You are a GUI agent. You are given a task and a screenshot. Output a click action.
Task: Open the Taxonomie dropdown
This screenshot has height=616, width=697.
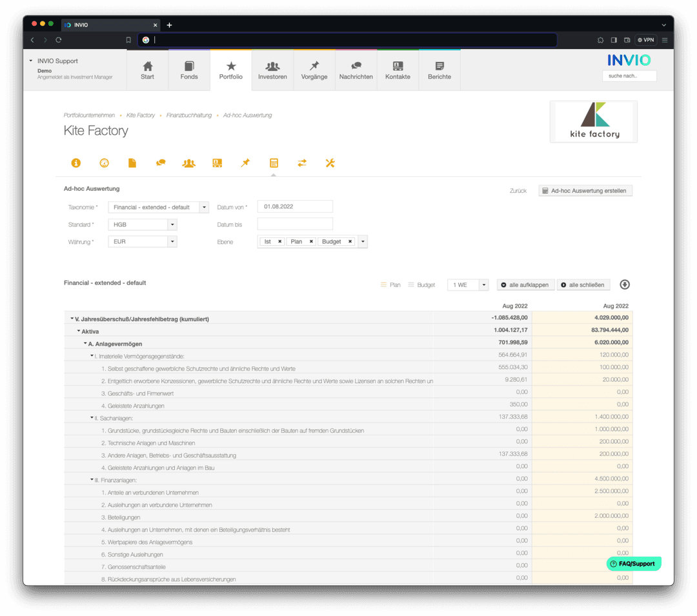(158, 207)
